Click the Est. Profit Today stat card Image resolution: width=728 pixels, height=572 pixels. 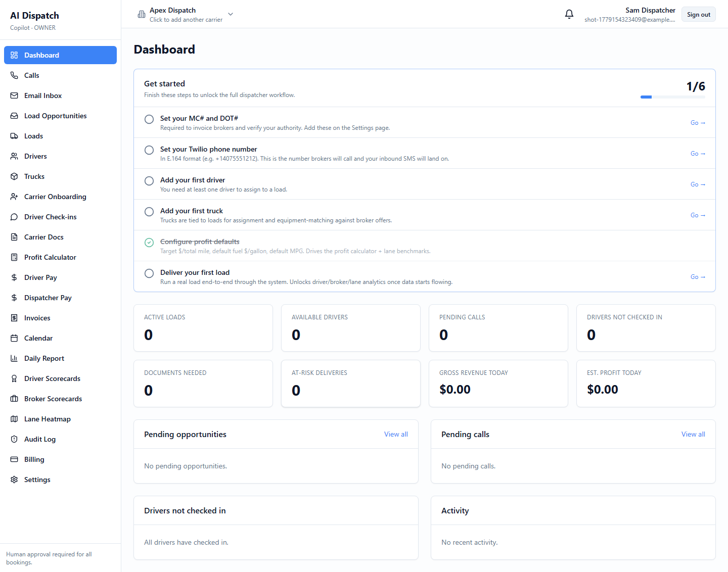[x=646, y=384]
